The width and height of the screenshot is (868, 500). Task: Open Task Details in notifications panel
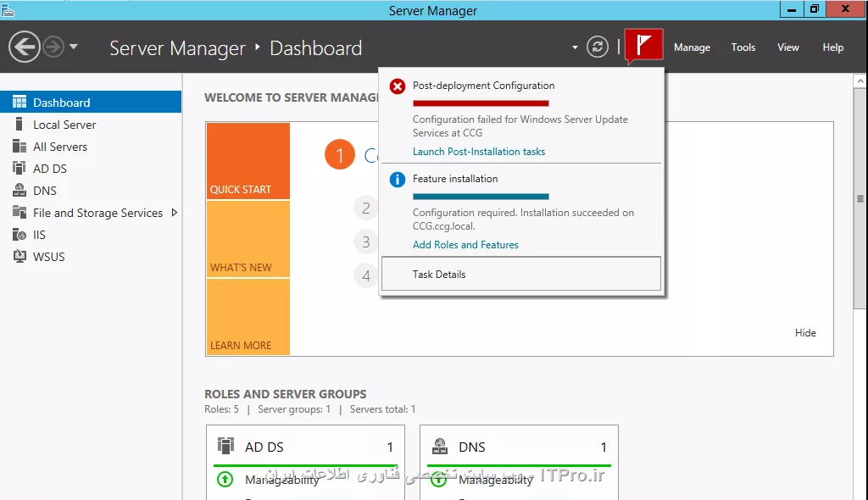pyautogui.click(x=521, y=274)
